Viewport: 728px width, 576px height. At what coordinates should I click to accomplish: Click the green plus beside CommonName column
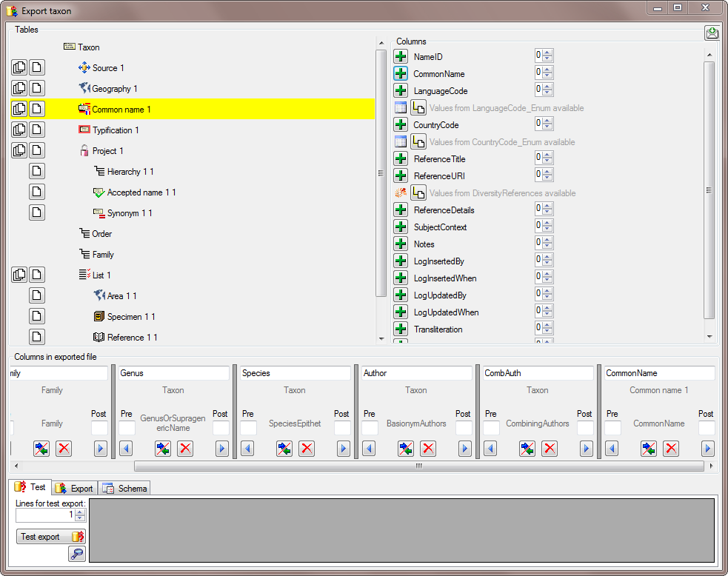(x=401, y=73)
